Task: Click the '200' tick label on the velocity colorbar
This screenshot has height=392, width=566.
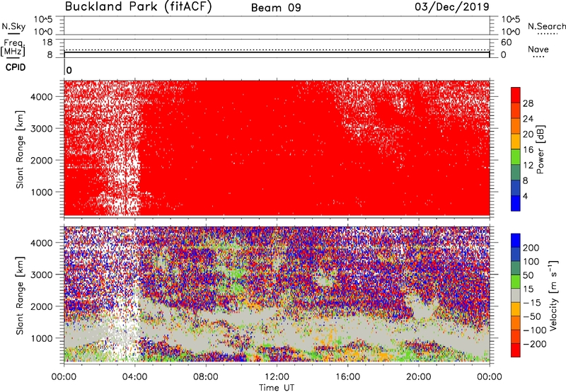Action: point(531,248)
